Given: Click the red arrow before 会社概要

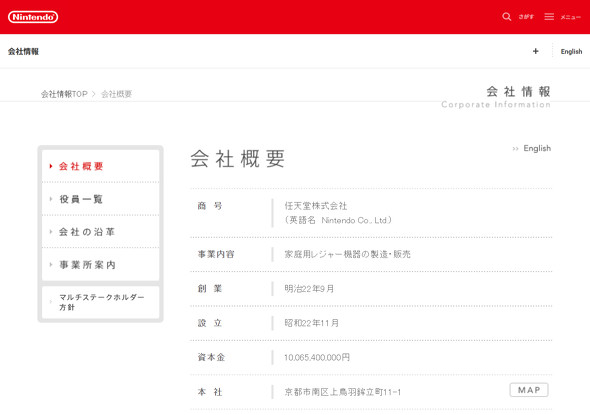Looking at the screenshot, I should pos(51,166).
